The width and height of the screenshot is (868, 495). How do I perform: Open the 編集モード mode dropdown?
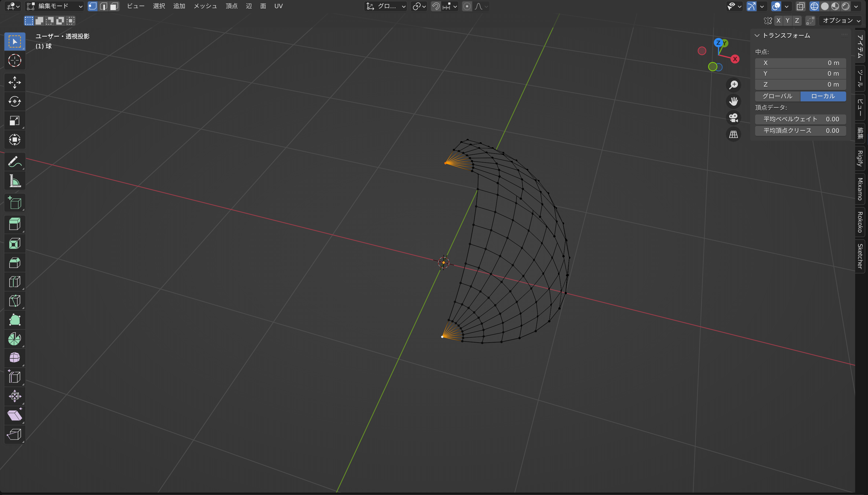click(x=55, y=6)
